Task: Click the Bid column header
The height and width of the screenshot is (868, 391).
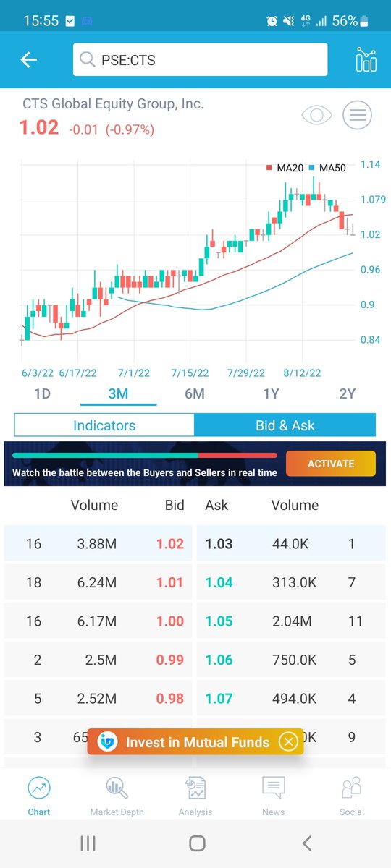Action: [x=175, y=505]
